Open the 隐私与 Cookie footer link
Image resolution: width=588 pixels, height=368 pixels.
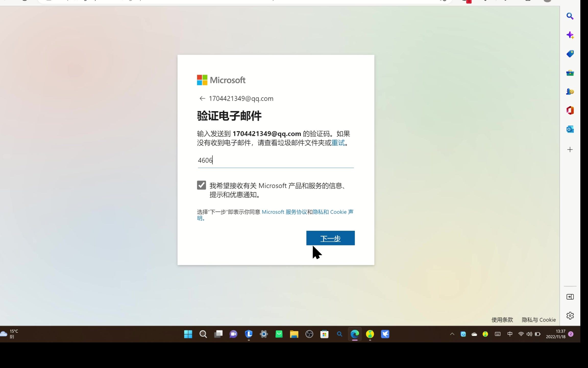click(x=538, y=320)
